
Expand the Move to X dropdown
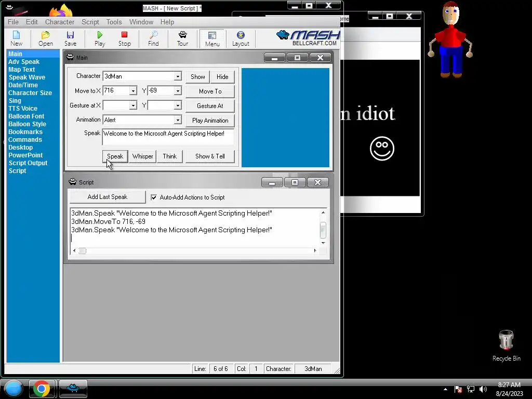pos(133,90)
